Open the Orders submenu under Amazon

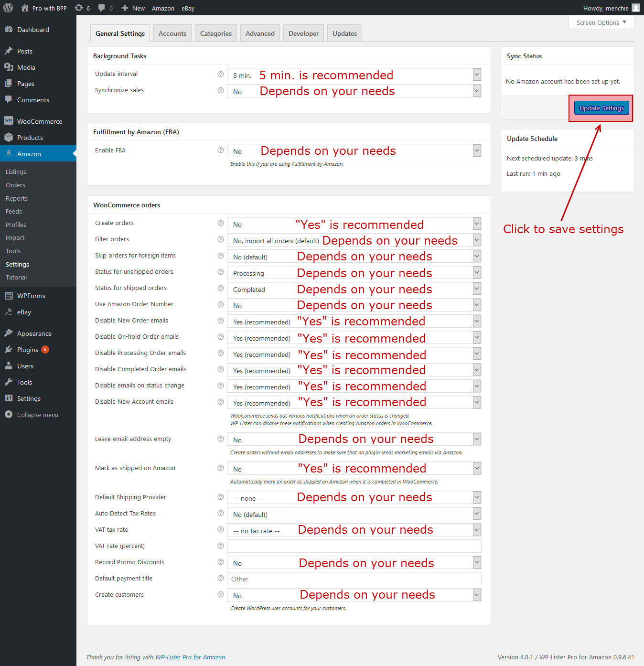[15, 185]
